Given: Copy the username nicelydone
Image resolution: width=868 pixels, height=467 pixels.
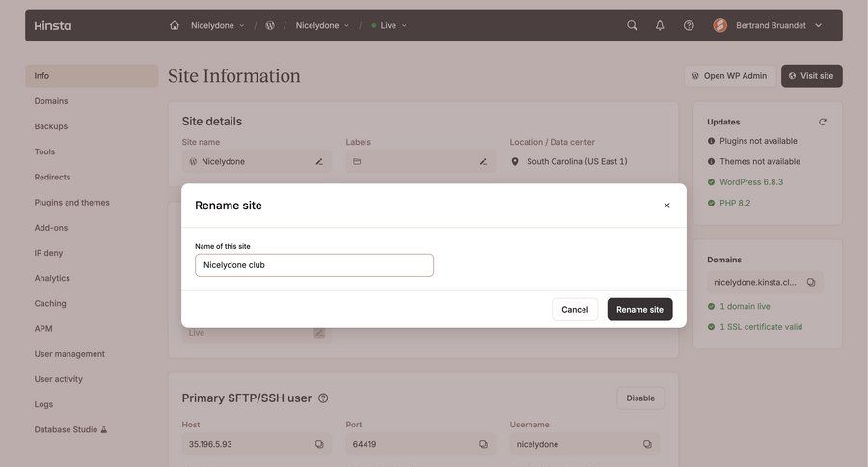Looking at the screenshot, I should coord(647,444).
